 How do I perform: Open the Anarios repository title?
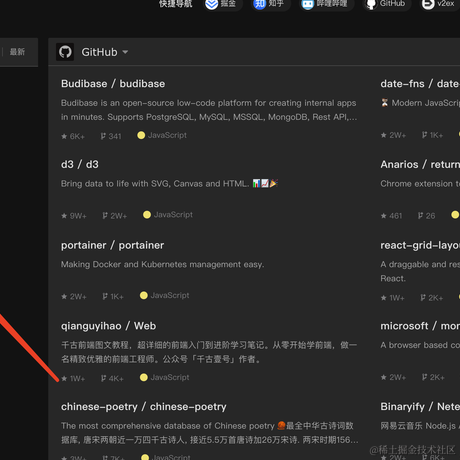pyautogui.click(x=420, y=164)
